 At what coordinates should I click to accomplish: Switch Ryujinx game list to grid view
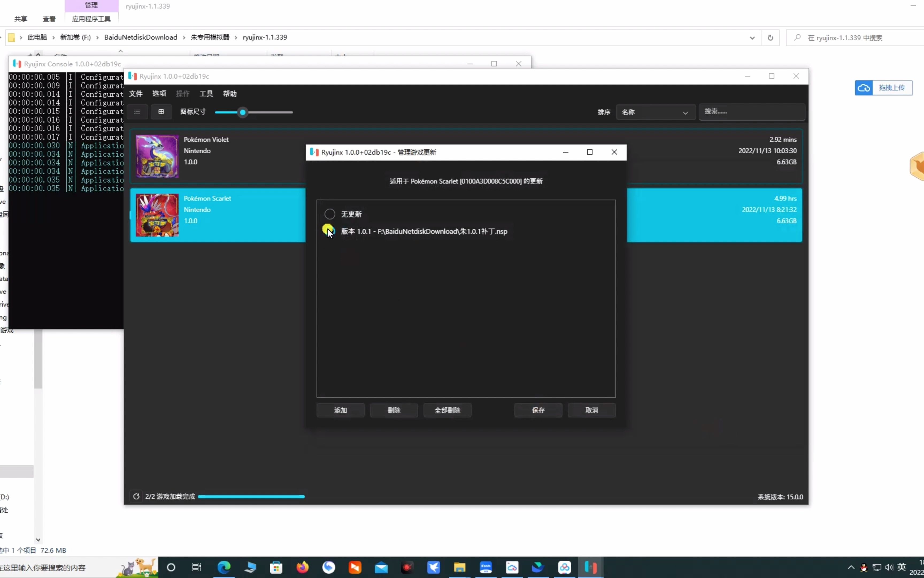[x=161, y=112]
